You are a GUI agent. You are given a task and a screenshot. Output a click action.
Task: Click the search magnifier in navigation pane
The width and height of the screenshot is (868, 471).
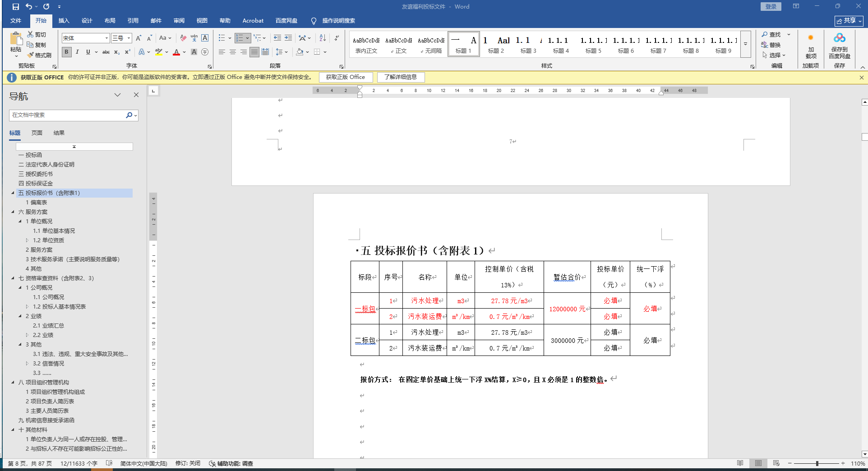click(x=129, y=115)
